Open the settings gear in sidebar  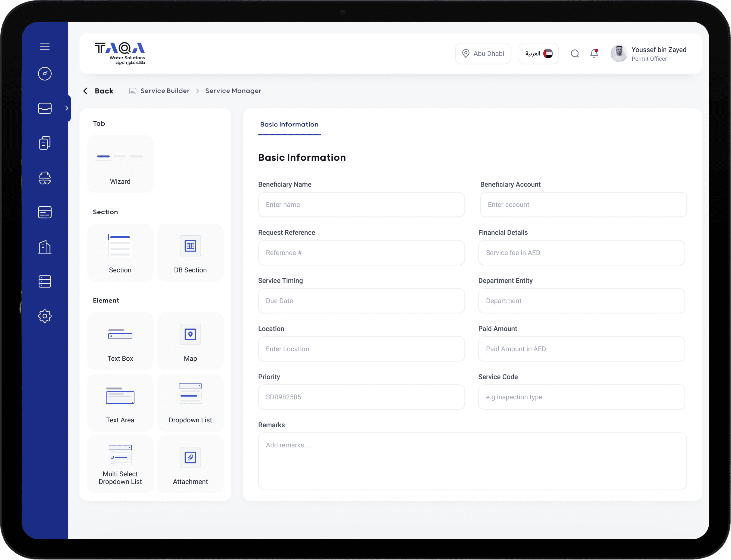pos(45,316)
